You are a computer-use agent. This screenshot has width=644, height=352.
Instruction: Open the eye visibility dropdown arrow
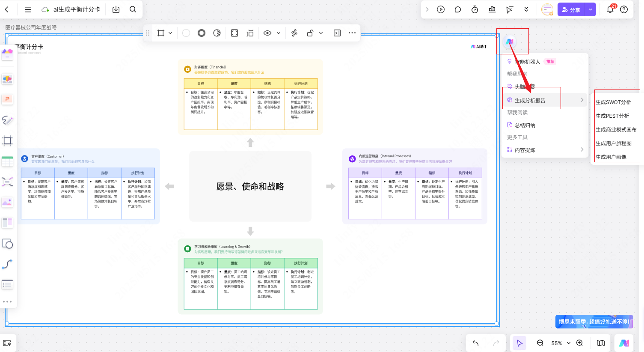tap(279, 33)
